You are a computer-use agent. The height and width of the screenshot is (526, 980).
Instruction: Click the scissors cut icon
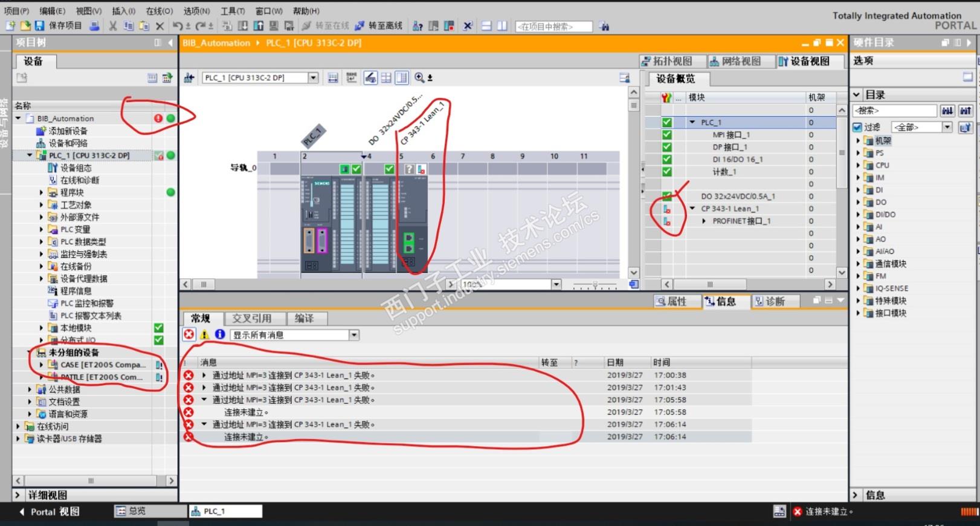113,26
